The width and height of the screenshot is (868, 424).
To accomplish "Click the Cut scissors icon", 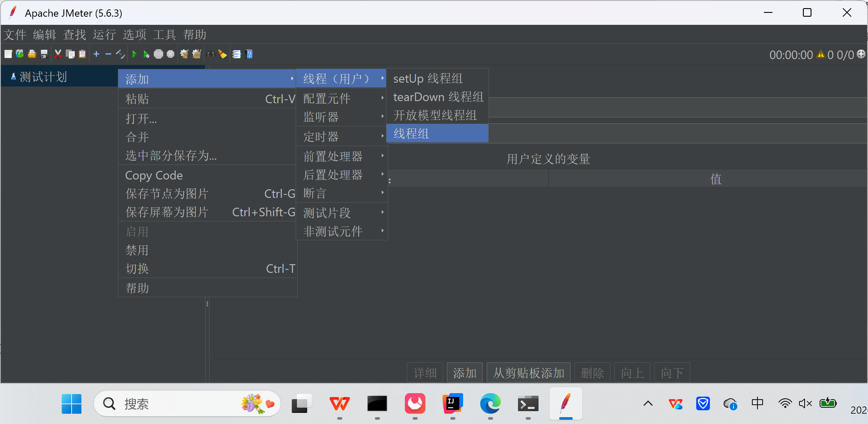I will (x=58, y=54).
